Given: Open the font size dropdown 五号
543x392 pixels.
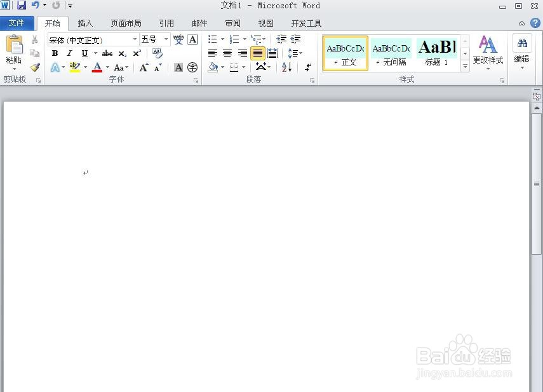Looking at the screenshot, I should [x=166, y=39].
